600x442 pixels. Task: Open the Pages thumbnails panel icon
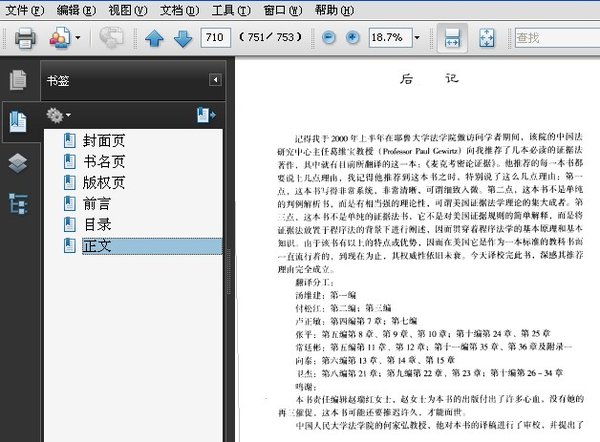(18, 80)
